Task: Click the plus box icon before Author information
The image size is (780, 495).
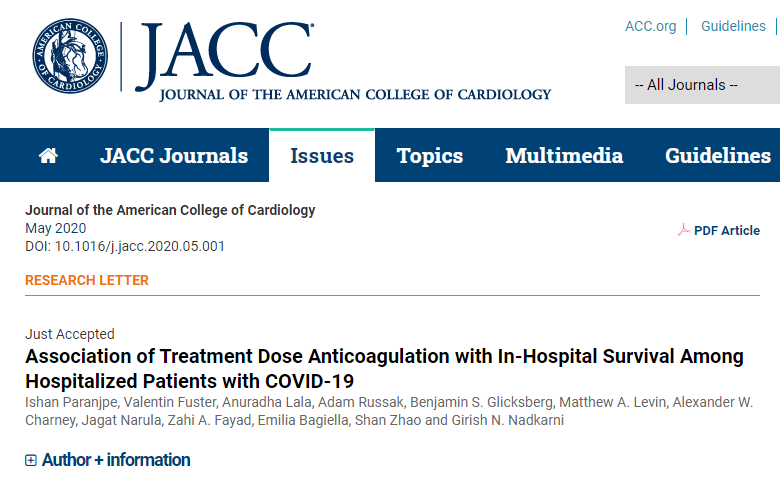Action: coord(31,460)
